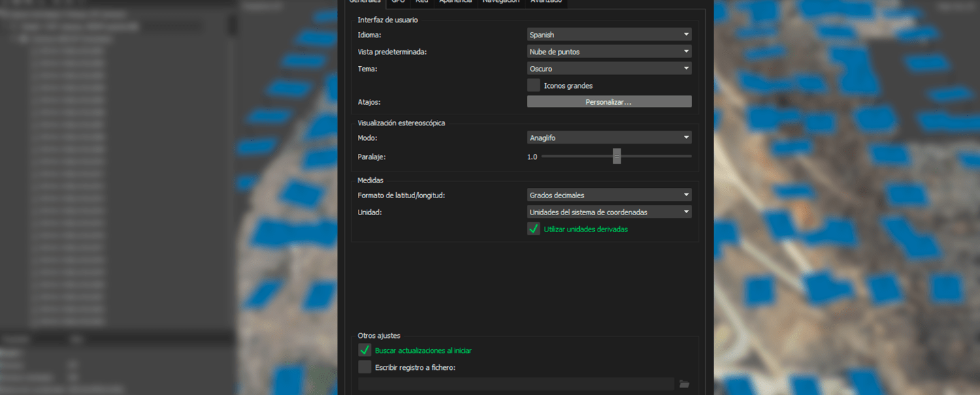Click the folder browse icon for log file

[x=684, y=384]
